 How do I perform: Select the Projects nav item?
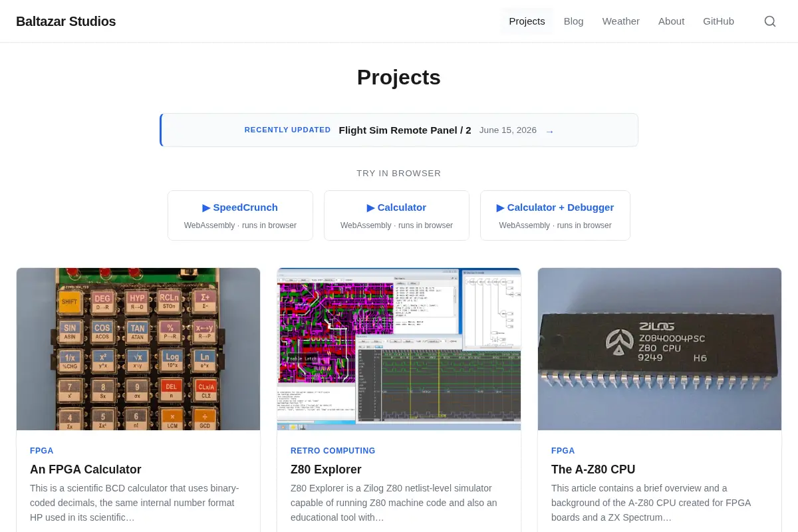point(527,21)
